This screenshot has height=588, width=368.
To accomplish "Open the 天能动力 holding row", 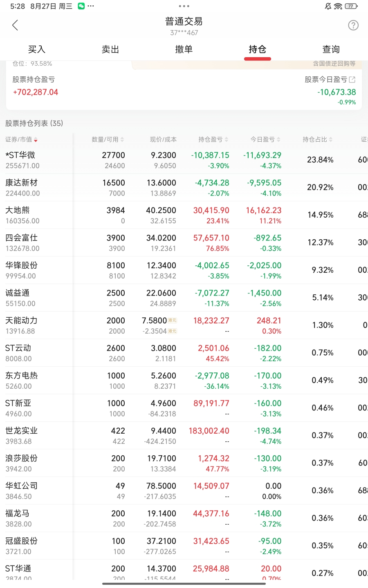I will click(184, 325).
